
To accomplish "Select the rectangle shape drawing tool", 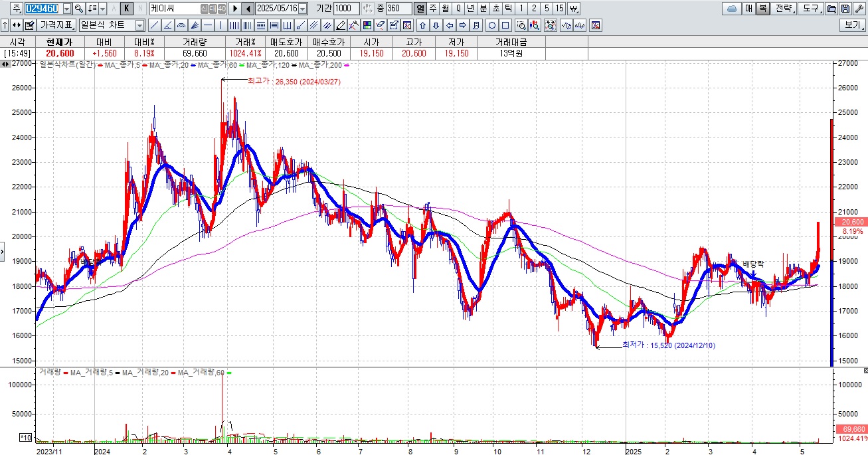I will coord(505,25).
